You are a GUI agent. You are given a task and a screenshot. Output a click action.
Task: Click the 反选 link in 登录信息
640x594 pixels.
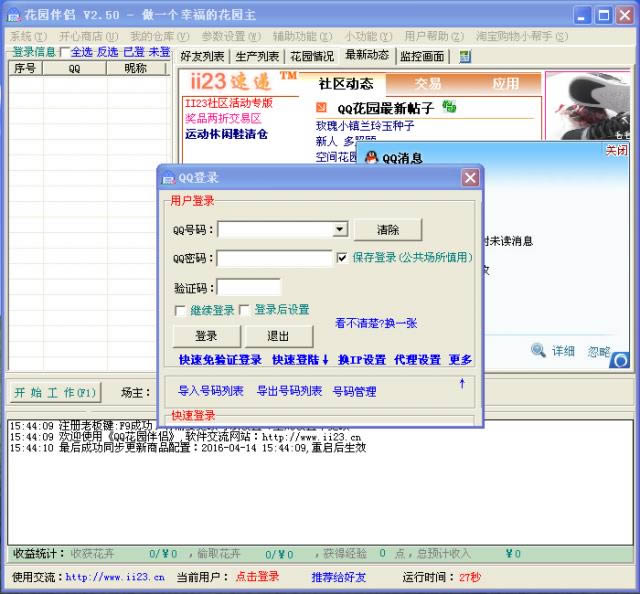107,52
